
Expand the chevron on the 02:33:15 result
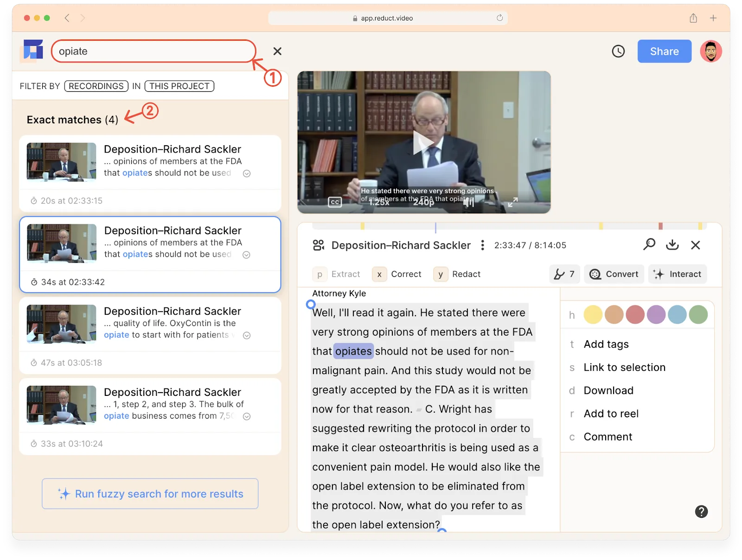pyautogui.click(x=247, y=173)
